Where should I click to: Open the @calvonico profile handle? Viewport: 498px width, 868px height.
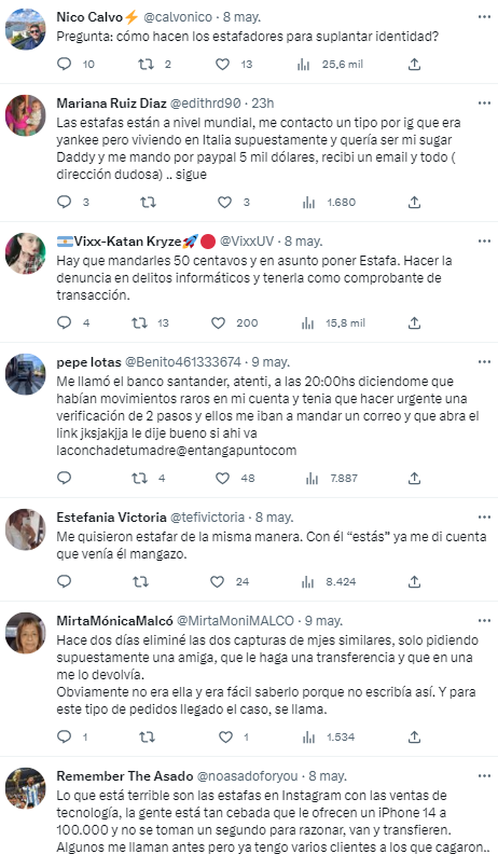178,17
